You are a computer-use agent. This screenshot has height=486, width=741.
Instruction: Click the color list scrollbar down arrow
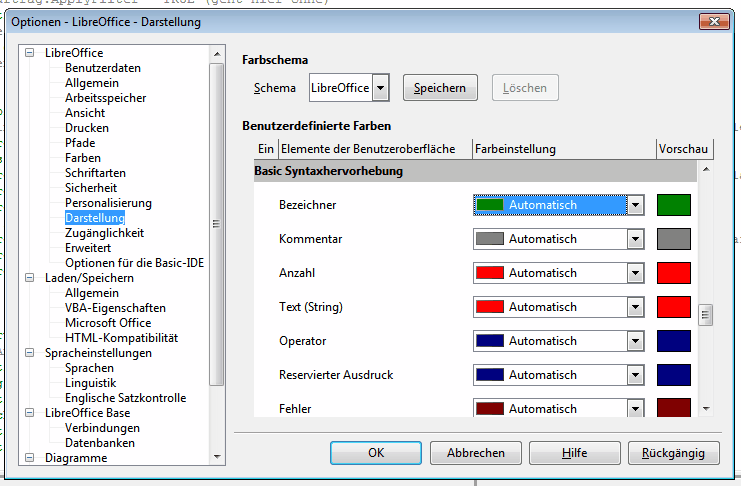(706, 409)
